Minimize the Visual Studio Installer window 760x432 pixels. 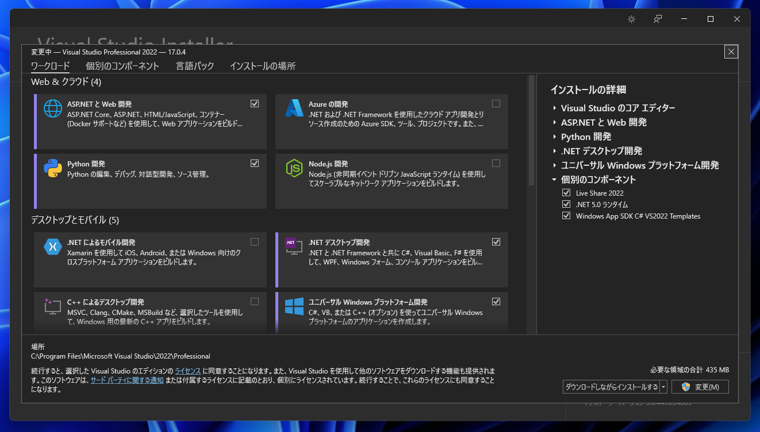point(684,19)
